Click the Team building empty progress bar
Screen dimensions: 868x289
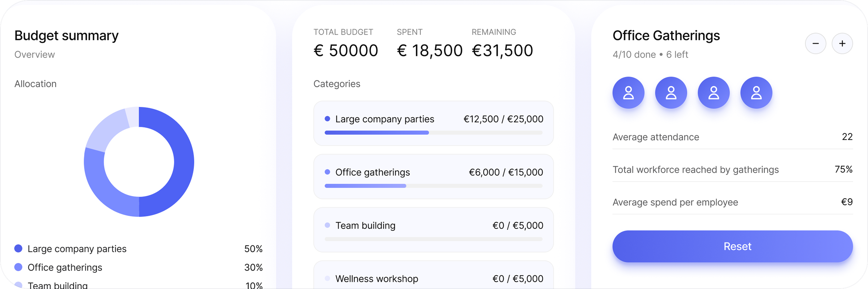434,239
